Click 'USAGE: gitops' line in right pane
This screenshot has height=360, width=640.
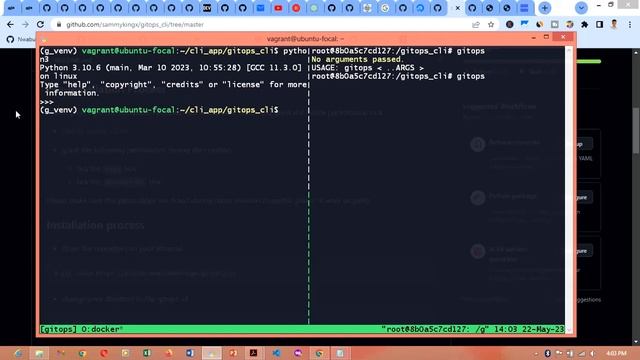[367, 68]
